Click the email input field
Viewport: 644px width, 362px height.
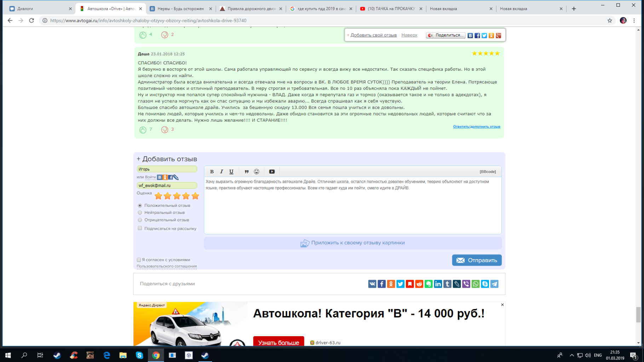click(167, 185)
